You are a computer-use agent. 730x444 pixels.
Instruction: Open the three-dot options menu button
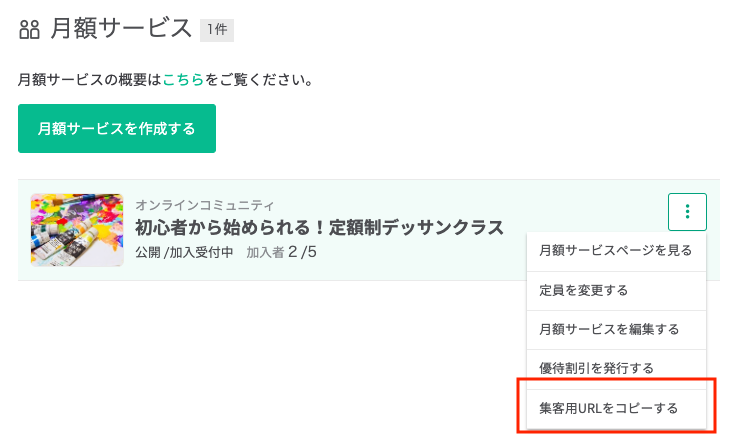pyautogui.click(x=687, y=212)
